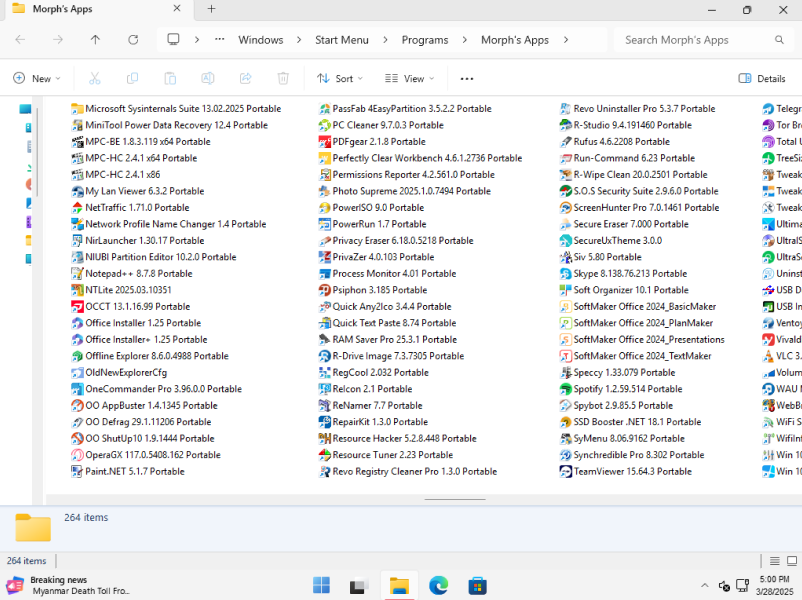Viewport: 802px width, 600px height.
Task: Toggle the Details pane button
Action: point(762,78)
